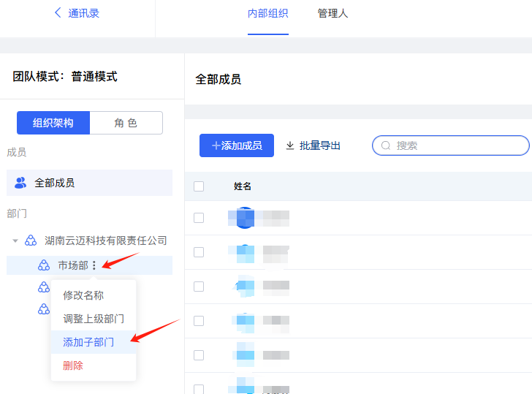The image size is (532, 394).
Task: Switch to the 角色 tab
Action: click(126, 123)
